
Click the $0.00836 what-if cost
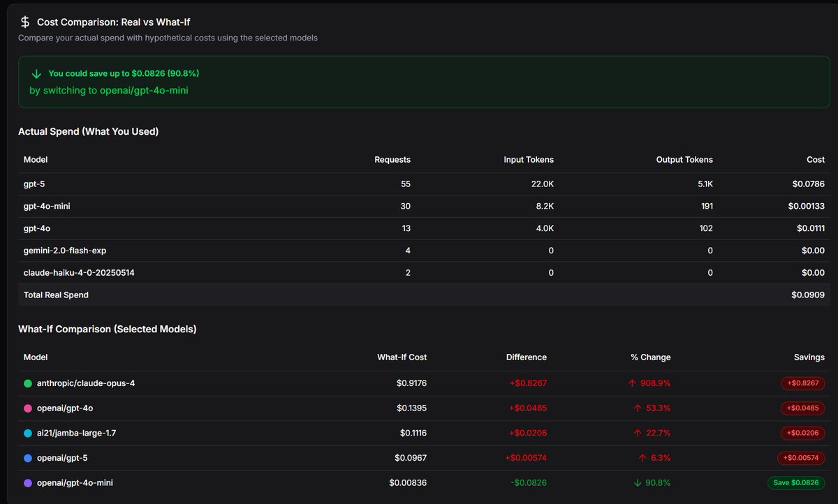pos(408,482)
